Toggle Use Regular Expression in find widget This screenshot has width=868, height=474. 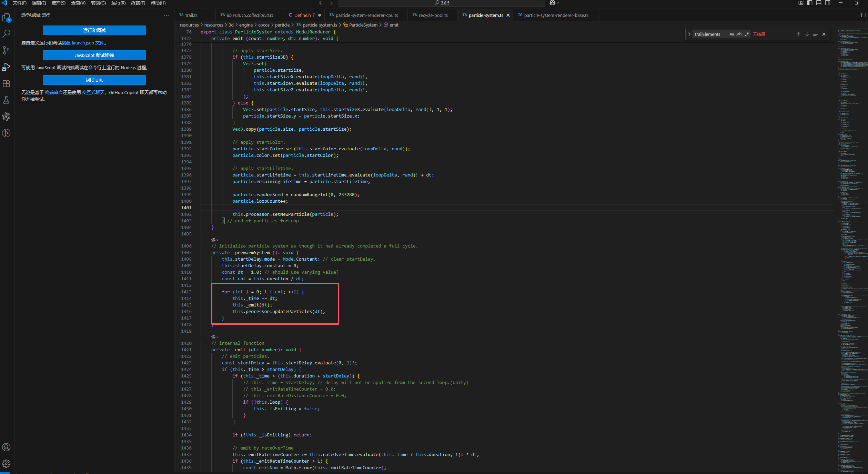click(747, 34)
